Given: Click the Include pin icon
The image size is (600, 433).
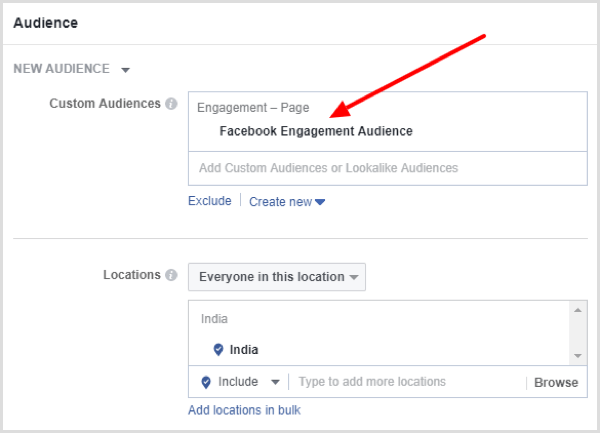Looking at the screenshot, I should [206, 382].
